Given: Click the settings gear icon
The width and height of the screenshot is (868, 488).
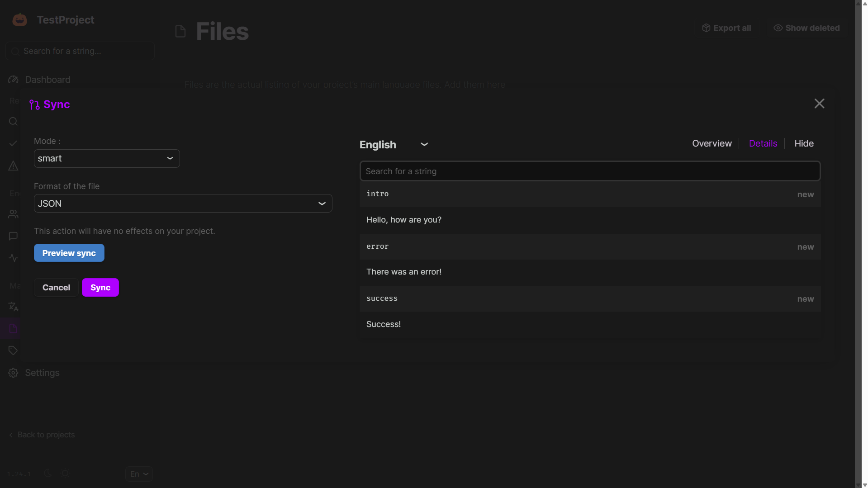Looking at the screenshot, I should pos(13,373).
